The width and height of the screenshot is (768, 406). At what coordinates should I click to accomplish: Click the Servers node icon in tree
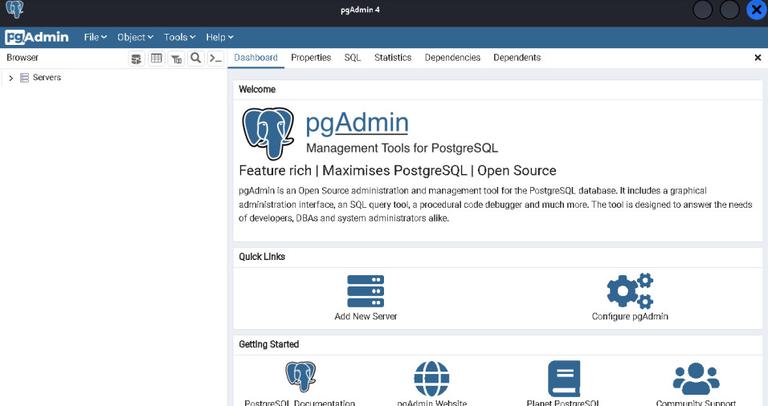[24, 78]
